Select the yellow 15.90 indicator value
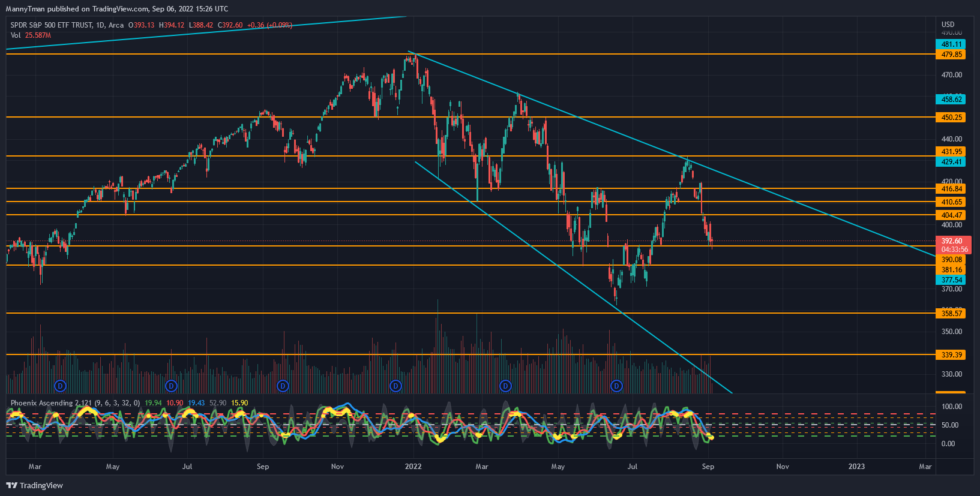This screenshot has height=496, width=980. 239,403
